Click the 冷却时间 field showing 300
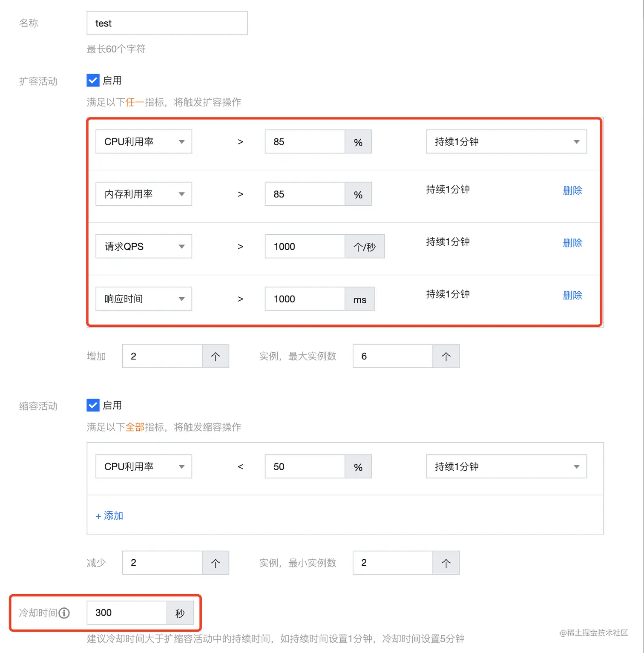The width and height of the screenshot is (644, 653). (126, 613)
